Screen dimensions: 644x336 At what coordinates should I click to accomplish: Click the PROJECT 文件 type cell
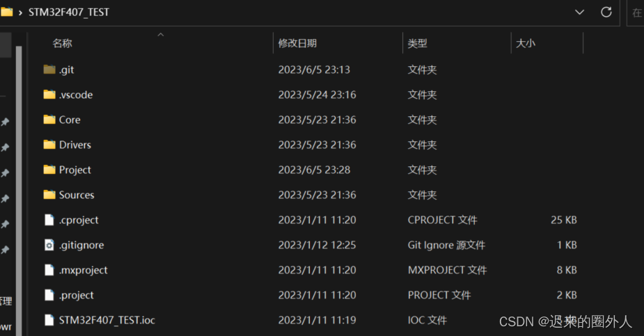pos(439,295)
